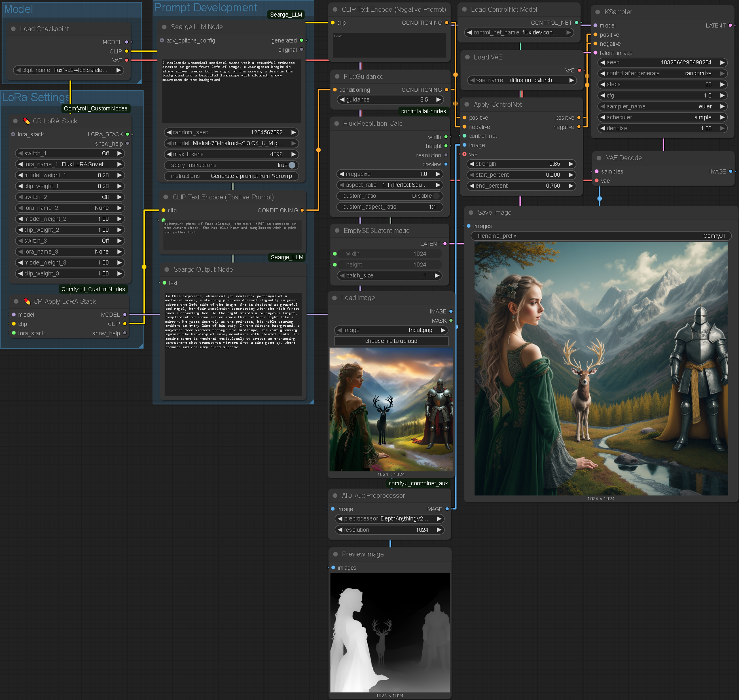
Task: Open the Load Image file selector
Action: (391, 330)
